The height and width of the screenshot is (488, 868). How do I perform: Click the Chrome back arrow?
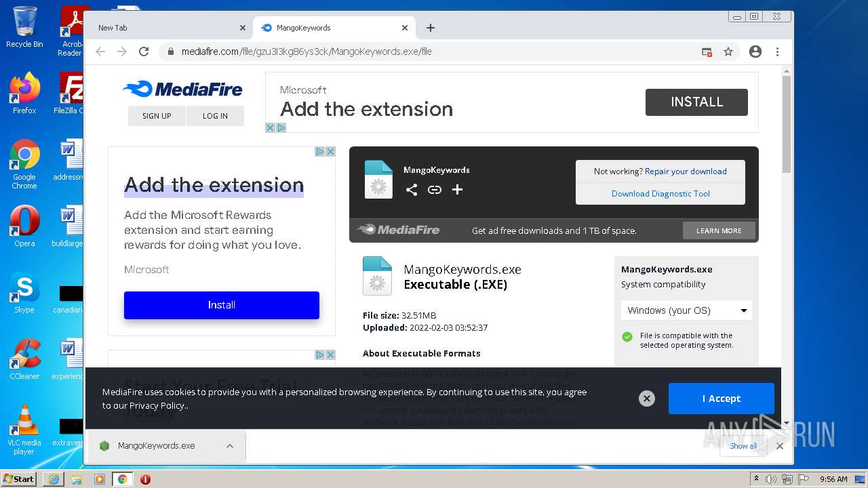tap(100, 52)
